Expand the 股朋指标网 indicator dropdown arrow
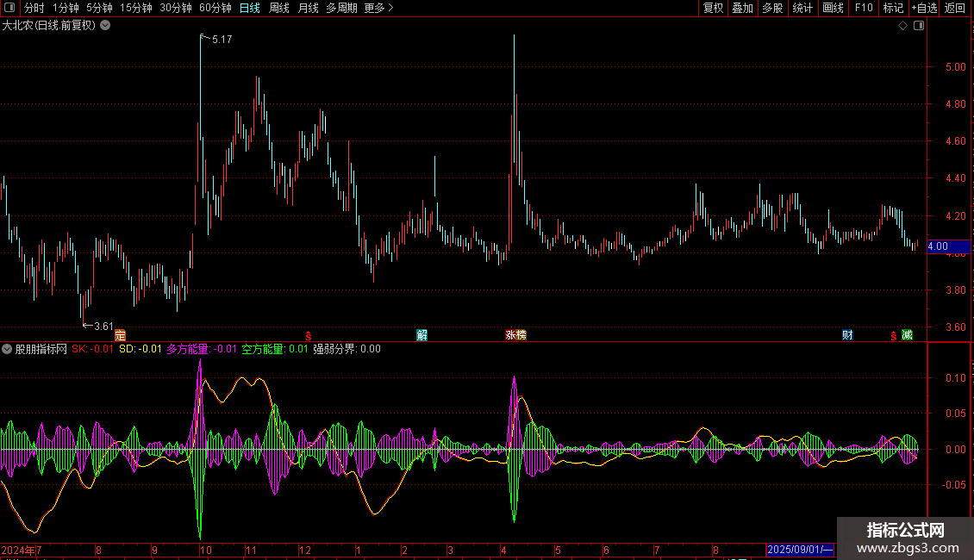The image size is (974, 560). [x=7, y=349]
